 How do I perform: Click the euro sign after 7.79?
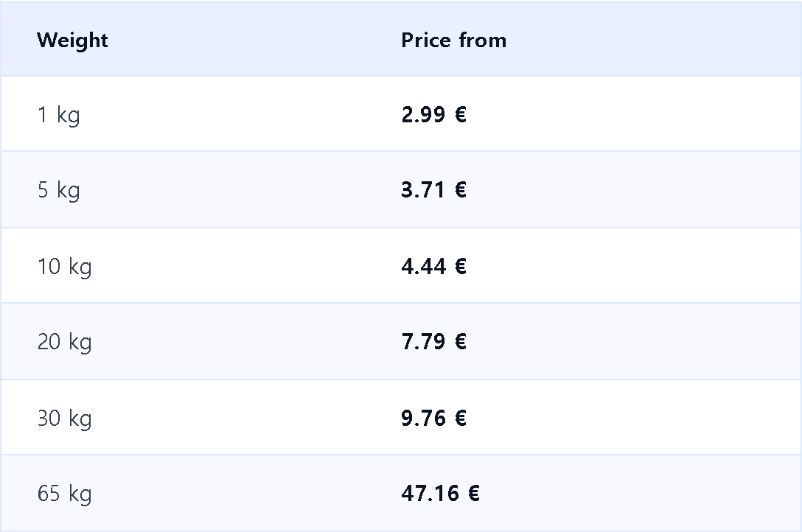click(460, 341)
